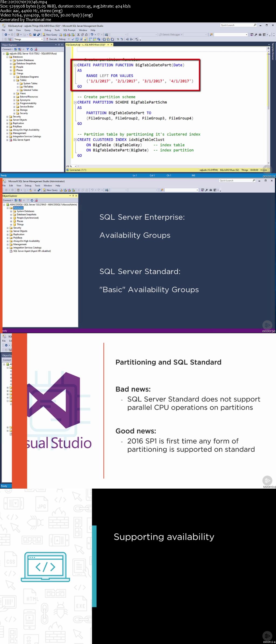Select SQL Server Agent in first Object Explorer
276x644 pixels.
(x=21, y=140)
